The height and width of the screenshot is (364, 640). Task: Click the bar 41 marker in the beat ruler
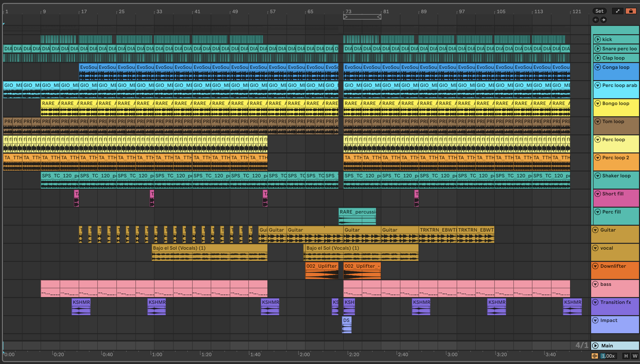point(197,11)
